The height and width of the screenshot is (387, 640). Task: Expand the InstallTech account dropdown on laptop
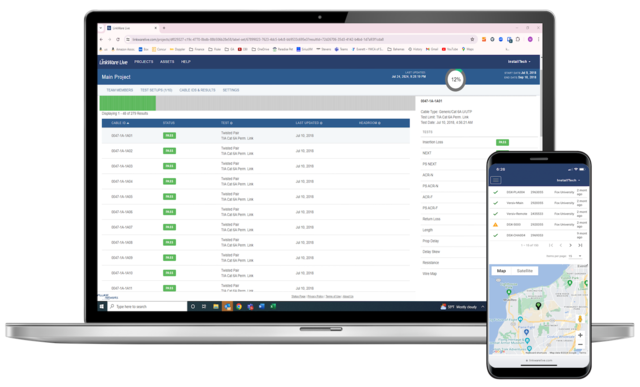point(519,62)
